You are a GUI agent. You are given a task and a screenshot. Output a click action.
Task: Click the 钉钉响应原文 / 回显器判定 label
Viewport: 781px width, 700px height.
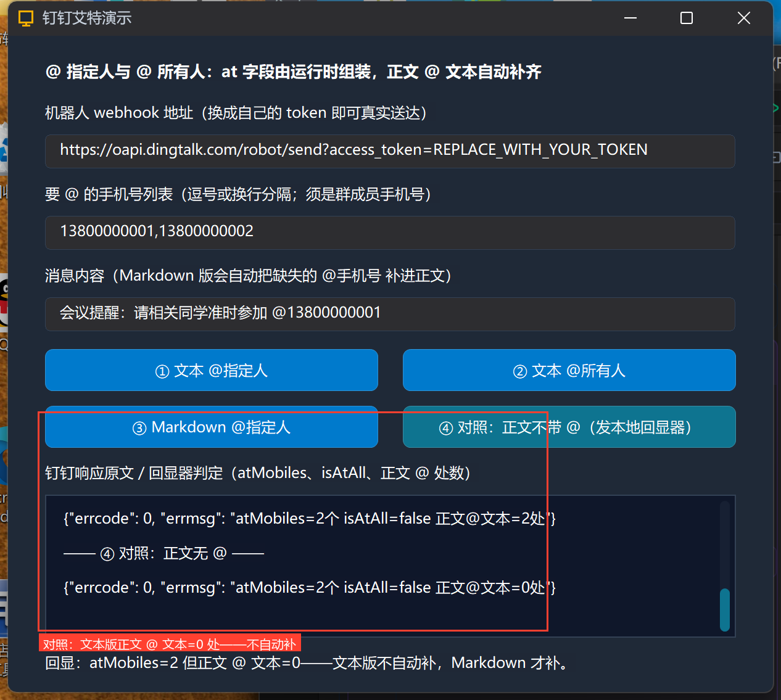point(258,473)
